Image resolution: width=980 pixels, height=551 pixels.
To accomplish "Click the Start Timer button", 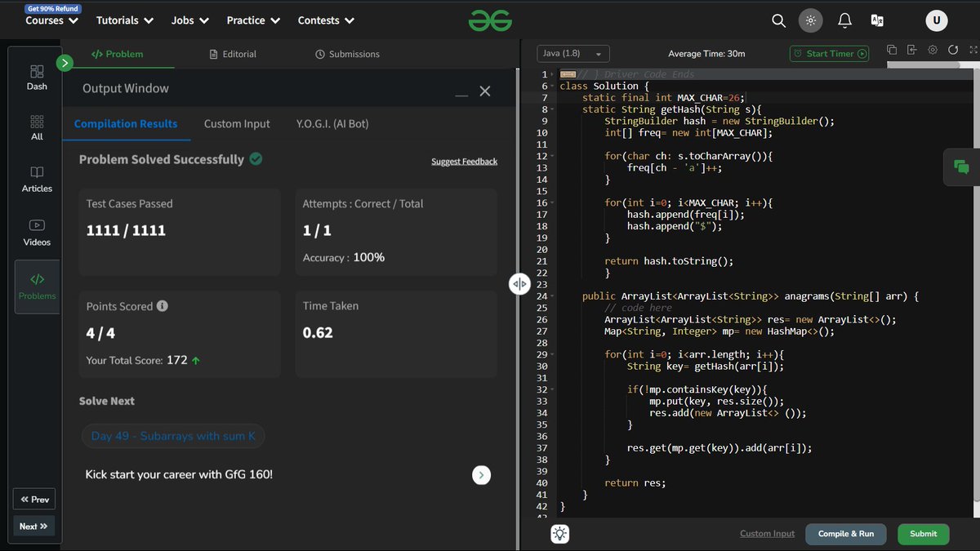I will [829, 54].
